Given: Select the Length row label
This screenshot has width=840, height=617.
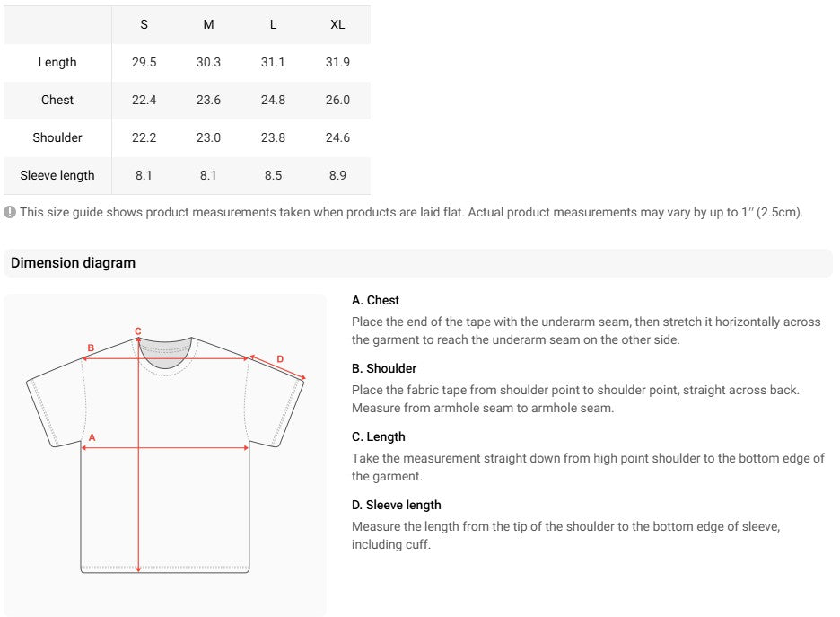Looking at the screenshot, I should coord(57,62).
